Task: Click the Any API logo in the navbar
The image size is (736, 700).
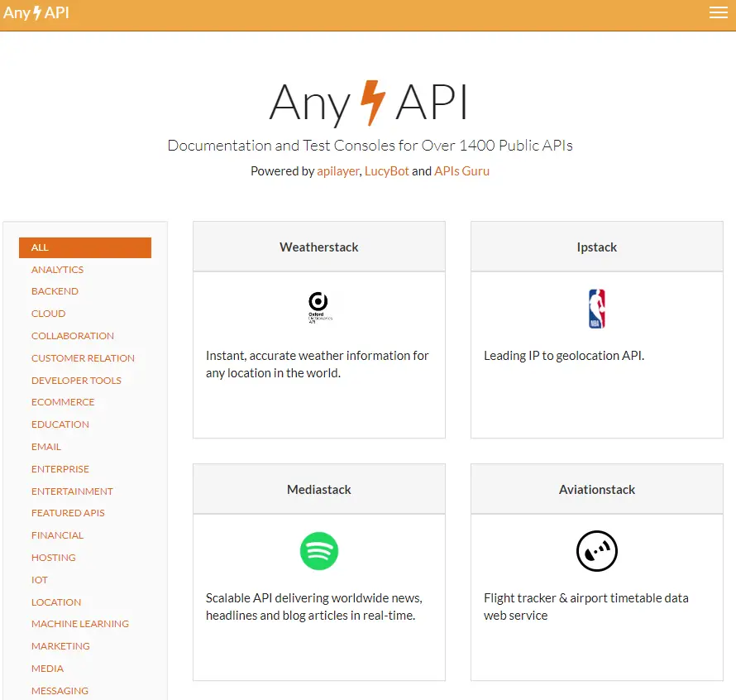Action: [36, 12]
